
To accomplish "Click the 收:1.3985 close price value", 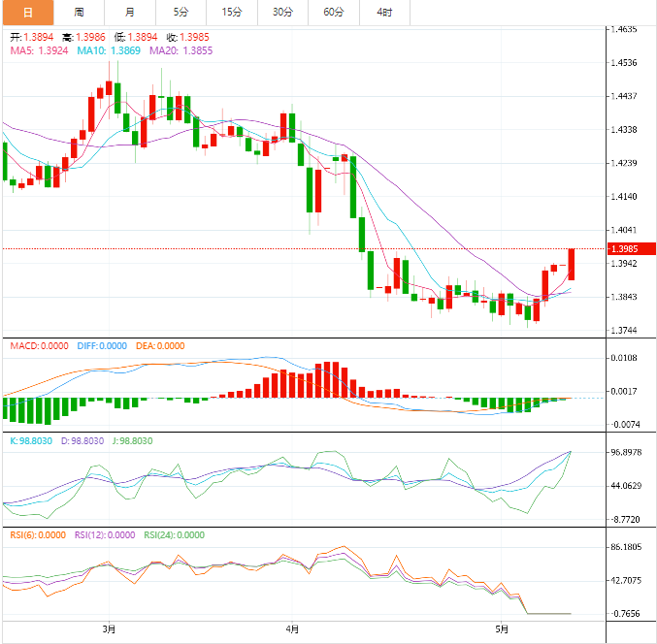I will [187, 37].
